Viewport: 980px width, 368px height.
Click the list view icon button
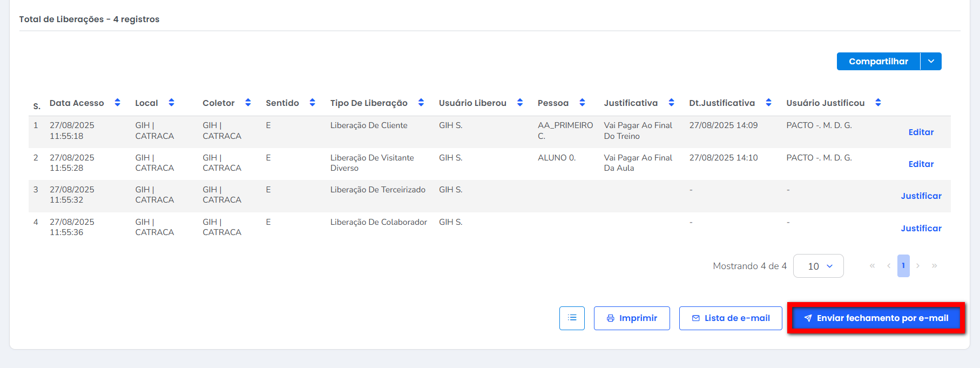tap(572, 318)
